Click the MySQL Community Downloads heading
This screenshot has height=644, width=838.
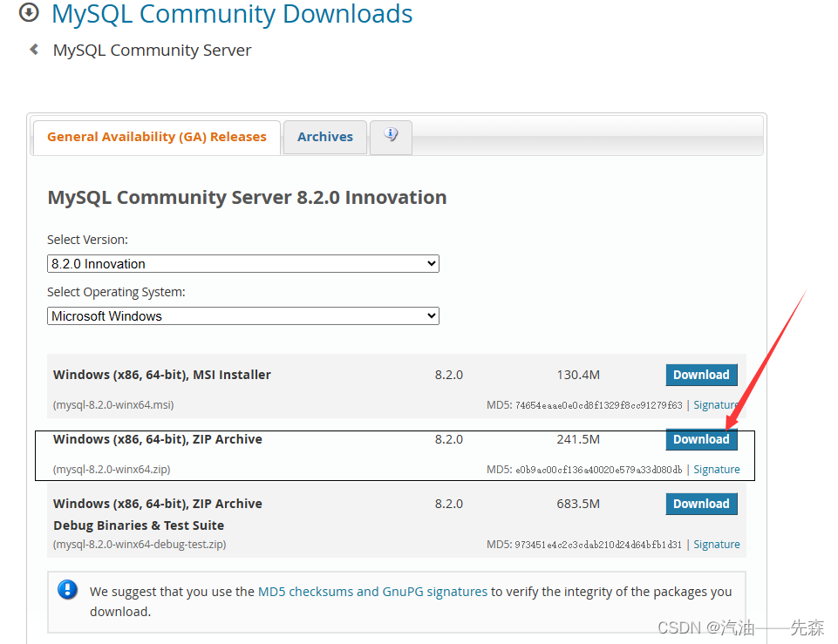tap(232, 14)
